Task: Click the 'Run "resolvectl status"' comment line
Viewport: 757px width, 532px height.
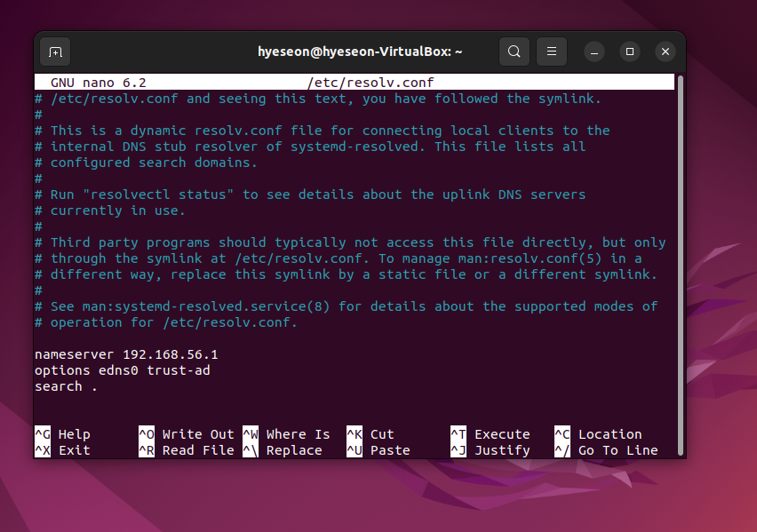Action: [x=310, y=195]
